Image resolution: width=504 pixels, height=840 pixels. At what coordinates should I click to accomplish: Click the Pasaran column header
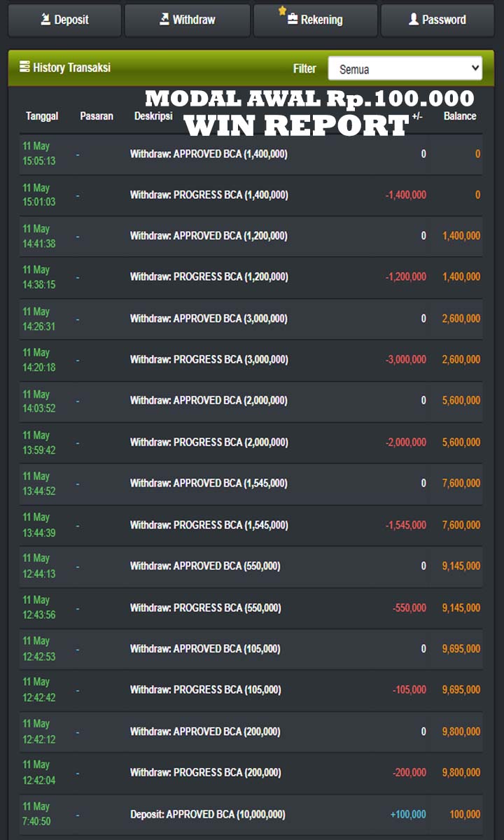tap(97, 116)
